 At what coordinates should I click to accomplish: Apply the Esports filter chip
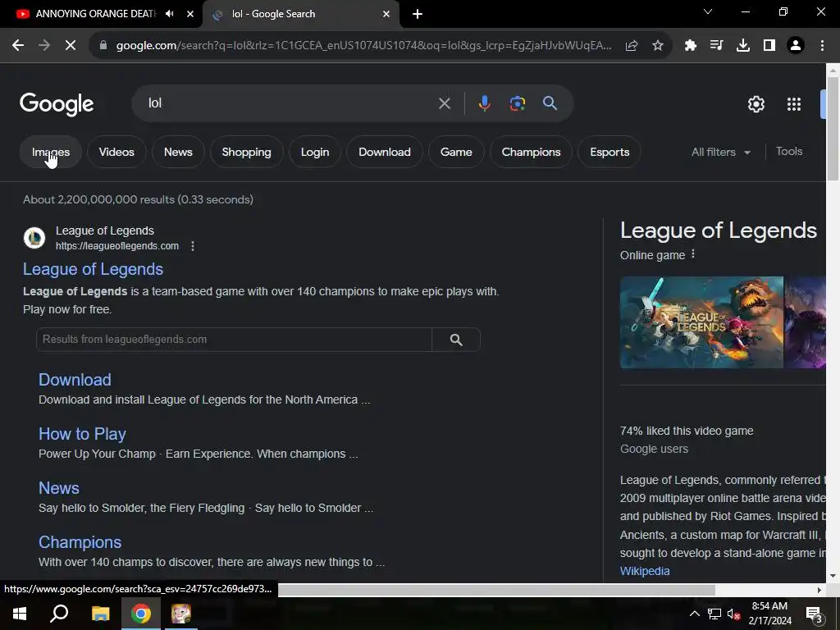point(609,152)
